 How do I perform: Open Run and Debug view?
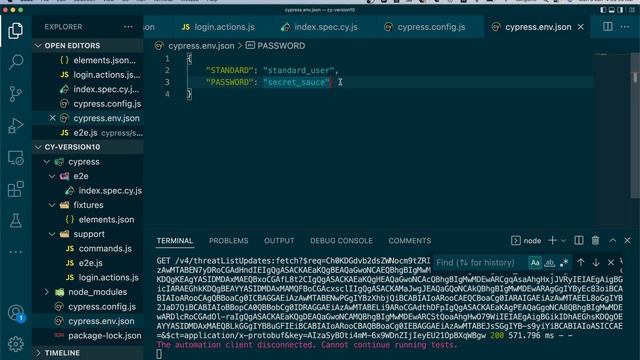16,125
